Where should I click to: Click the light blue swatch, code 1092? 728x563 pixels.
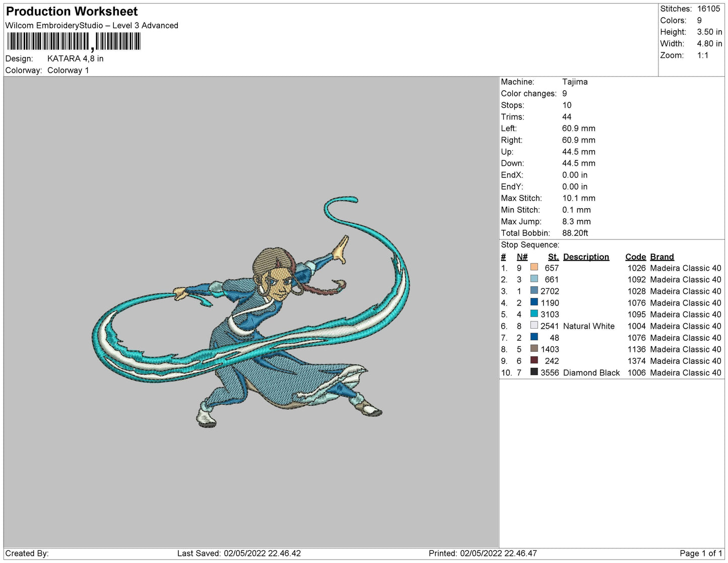(534, 279)
